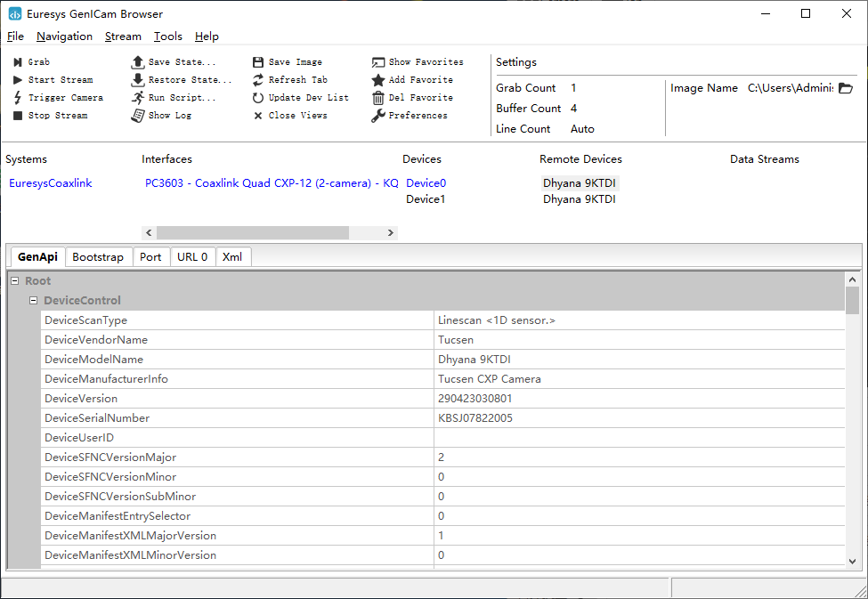Click the Image Name path field
This screenshot has height=599, width=868.
click(790, 88)
